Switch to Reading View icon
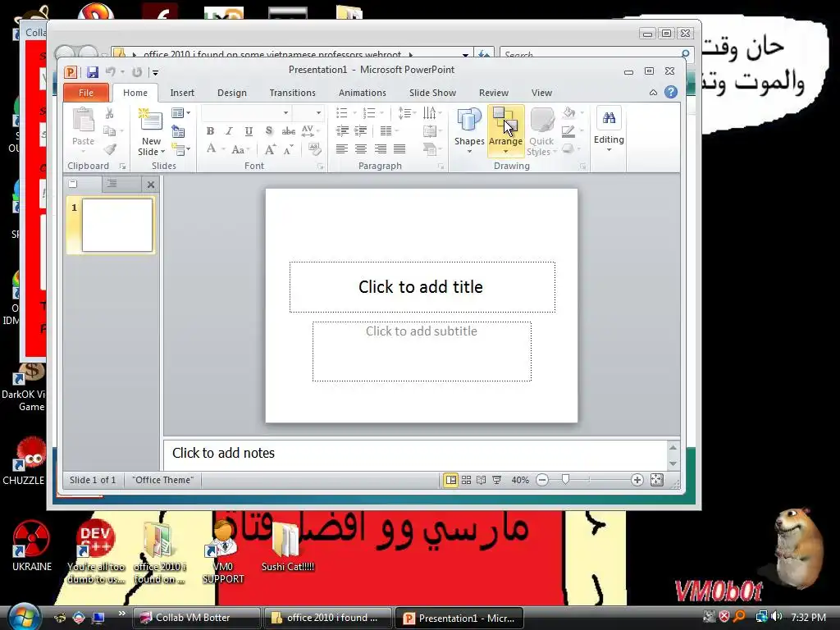 [x=482, y=480]
